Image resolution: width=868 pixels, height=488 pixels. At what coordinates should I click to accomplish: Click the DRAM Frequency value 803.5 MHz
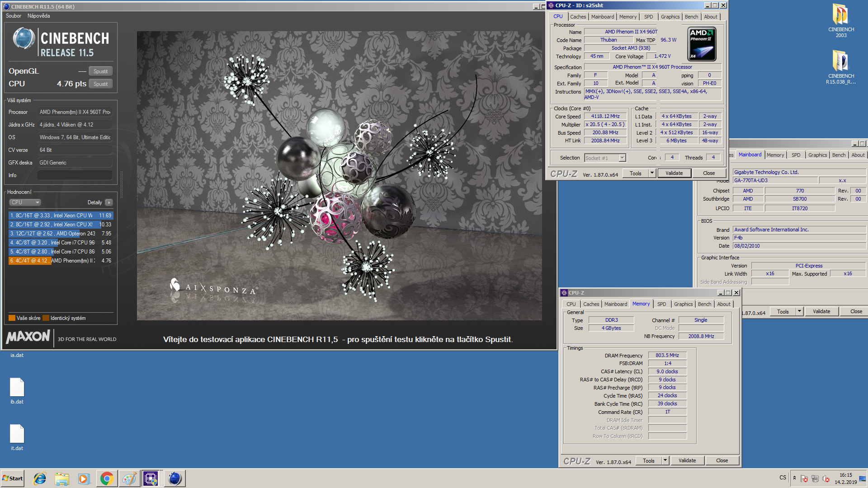[667, 355]
